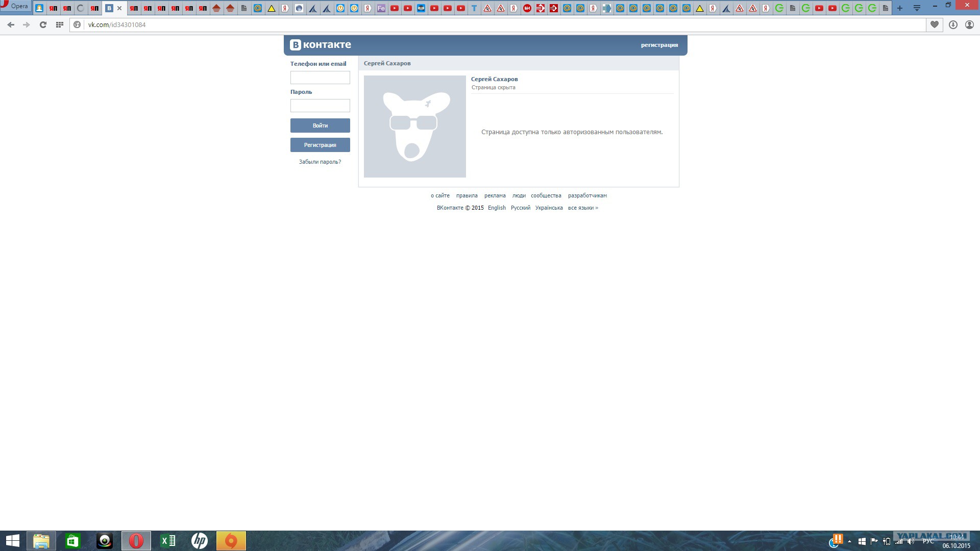Image resolution: width=980 pixels, height=551 pixels.
Task: Focus the address bar with vk.com URL
Action: pos(498,24)
